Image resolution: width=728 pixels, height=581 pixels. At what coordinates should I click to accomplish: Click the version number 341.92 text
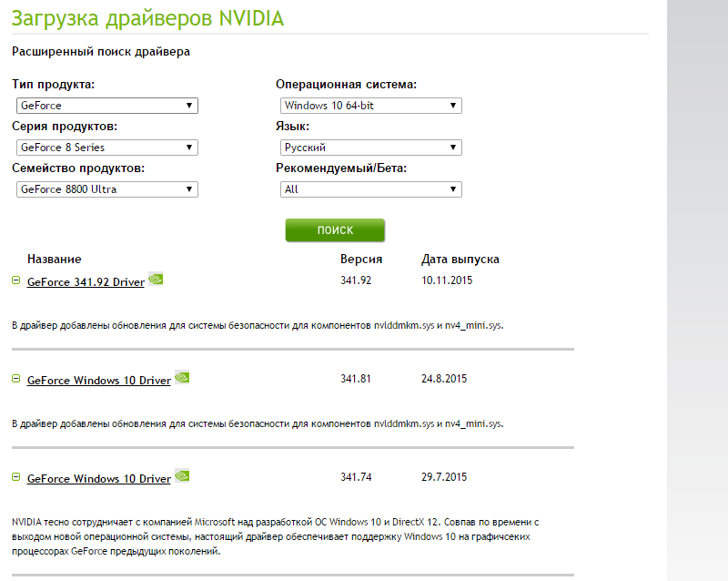(x=356, y=280)
